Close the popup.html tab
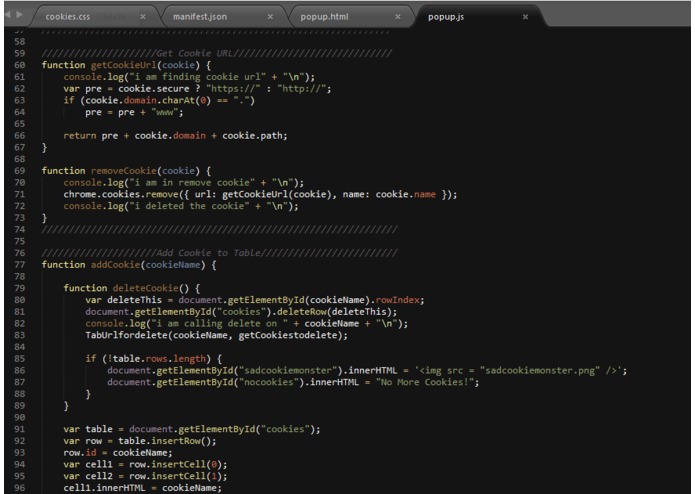 (x=398, y=17)
